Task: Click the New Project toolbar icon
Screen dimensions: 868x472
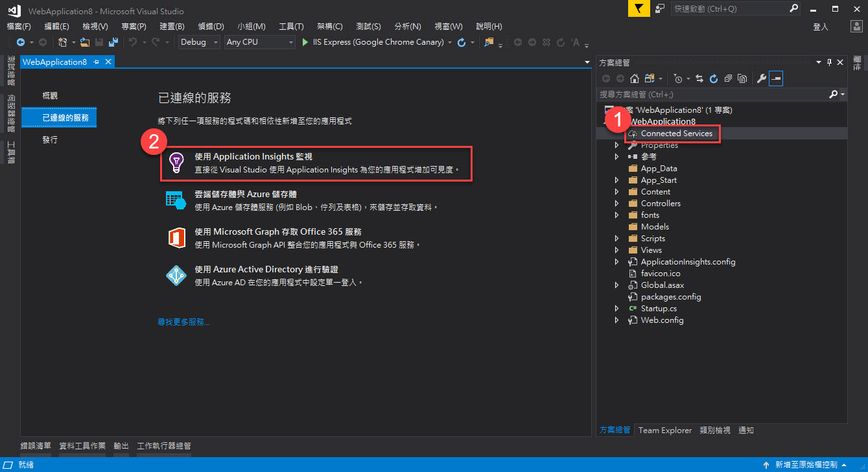Action: [x=63, y=42]
